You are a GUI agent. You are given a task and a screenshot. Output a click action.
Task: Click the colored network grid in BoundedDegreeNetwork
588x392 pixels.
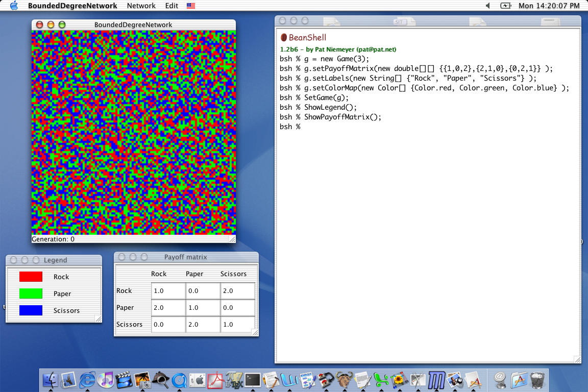[x=134, y=132]
